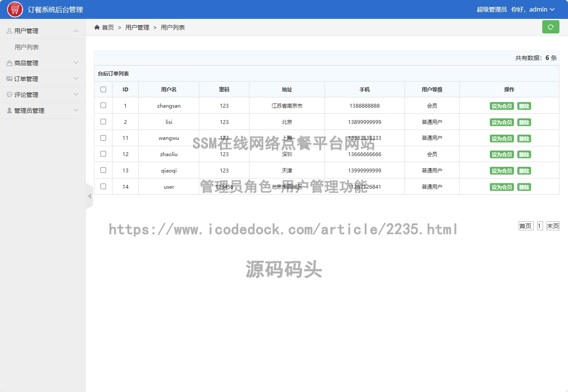Click the user icon beside 用户管理
Image resolution: width=568 pixels, height=392 pixels.
(x=9, y=31)
